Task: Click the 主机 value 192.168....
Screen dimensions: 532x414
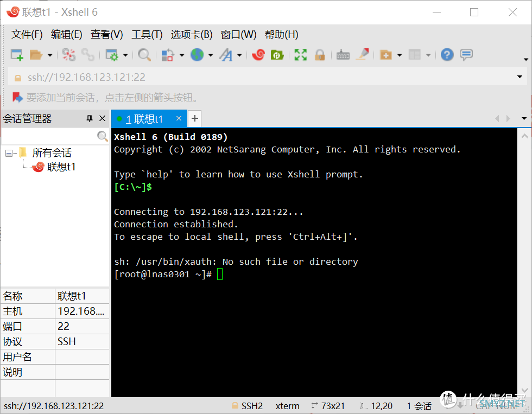Action: pyautogui.click(x=81, y=311)
